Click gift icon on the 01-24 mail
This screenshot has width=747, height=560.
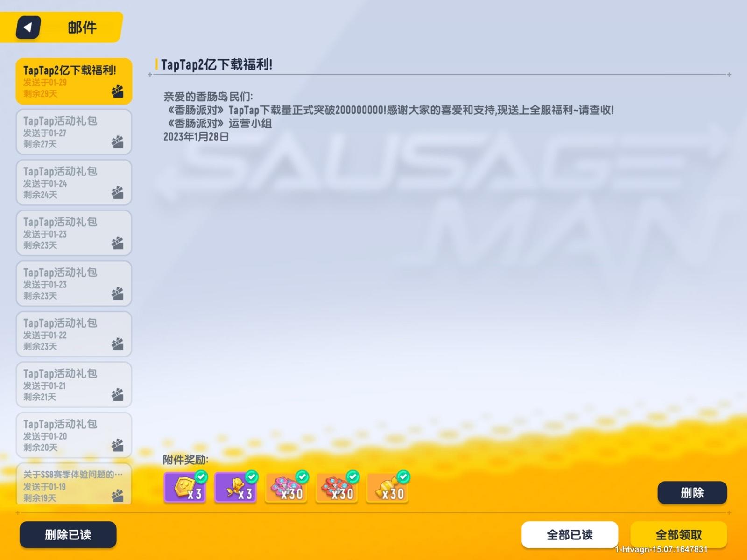(x=118, y=192)
